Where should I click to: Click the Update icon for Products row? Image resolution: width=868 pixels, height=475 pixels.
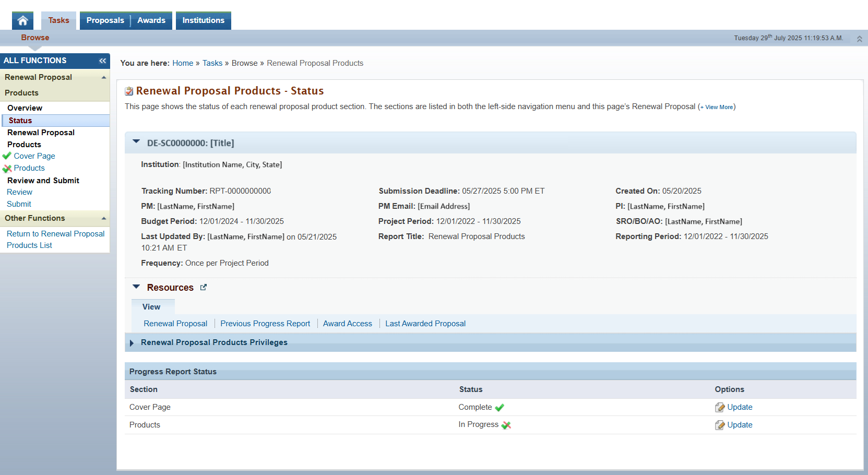(x=720, y=425)
